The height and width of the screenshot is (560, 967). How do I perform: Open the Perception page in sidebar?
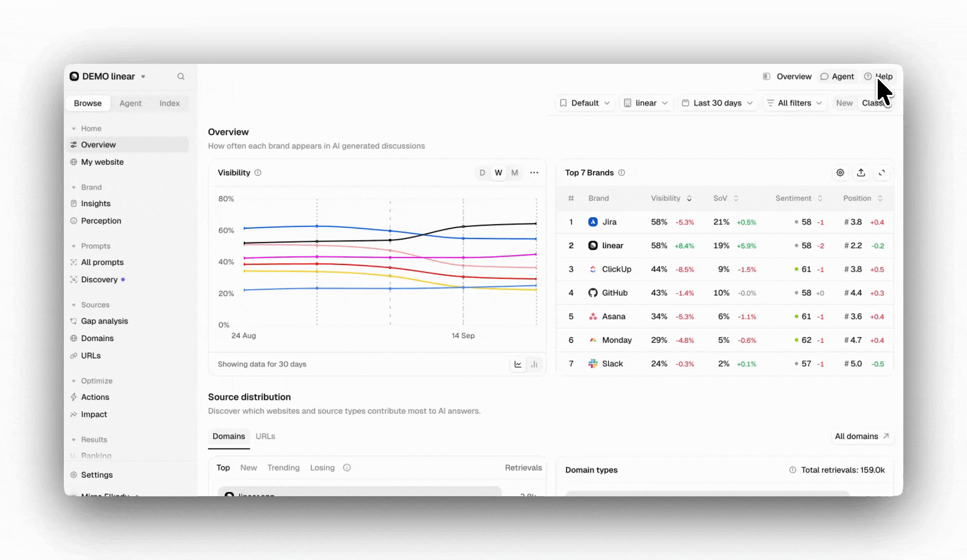[101, 220]
